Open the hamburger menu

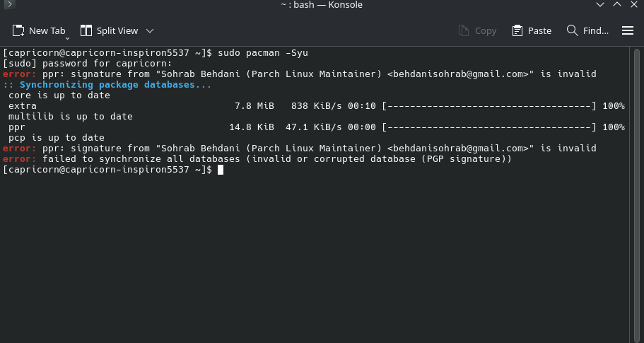tap(628, 31)
